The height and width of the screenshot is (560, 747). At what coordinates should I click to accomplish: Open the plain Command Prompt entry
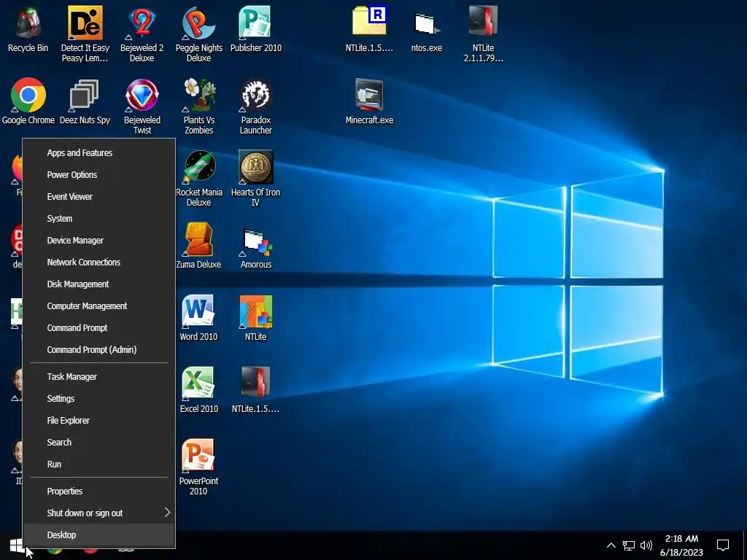click(x=99, y=328)
